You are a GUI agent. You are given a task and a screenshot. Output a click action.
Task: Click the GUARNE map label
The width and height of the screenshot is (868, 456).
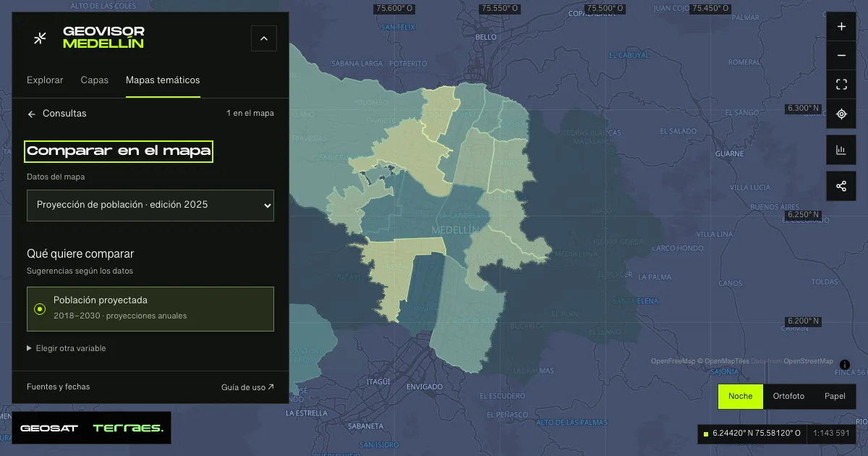tap(729, 153)
